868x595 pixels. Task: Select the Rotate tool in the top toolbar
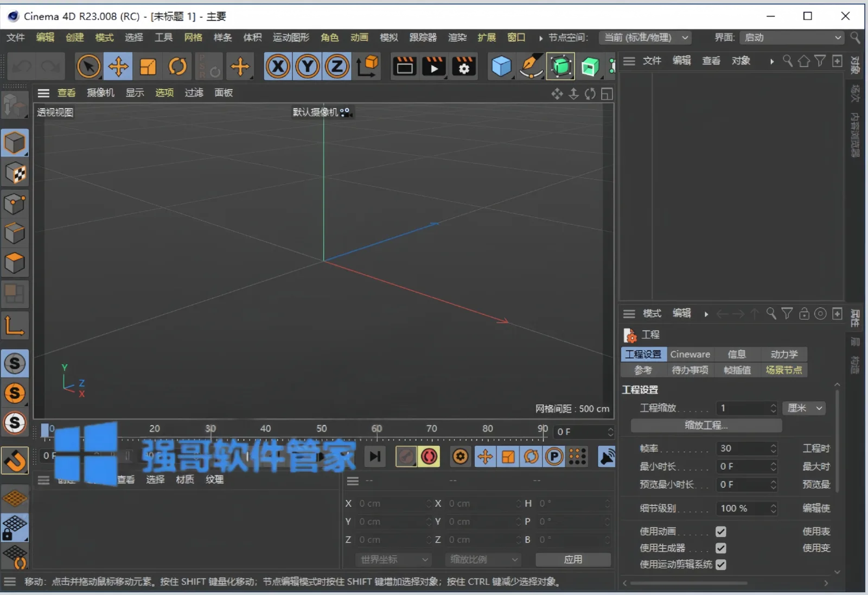178,67
